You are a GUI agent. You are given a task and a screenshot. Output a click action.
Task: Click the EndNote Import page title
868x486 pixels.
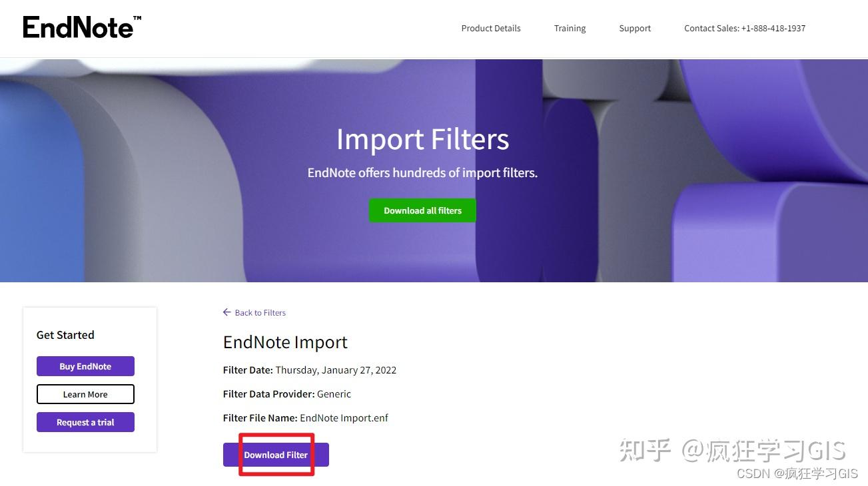[x=285, y=342]
